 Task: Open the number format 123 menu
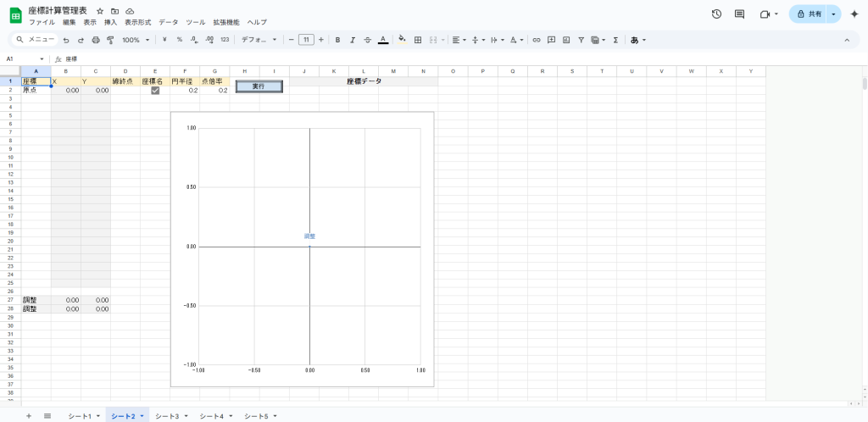pos(225,40)
